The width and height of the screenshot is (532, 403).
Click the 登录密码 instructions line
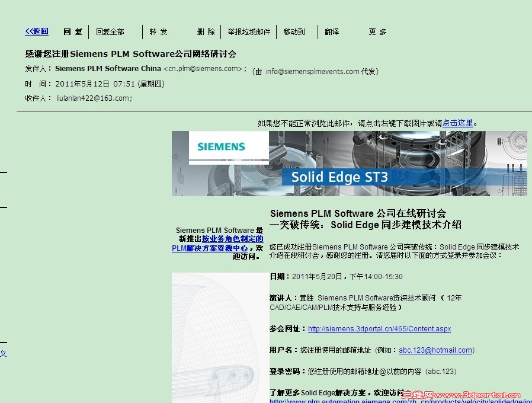coord(363,372)
